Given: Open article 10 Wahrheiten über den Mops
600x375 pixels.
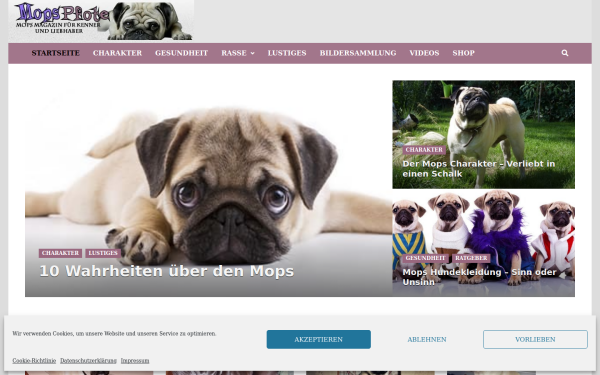Looking at the screenshot, I should tap(166, 271).
